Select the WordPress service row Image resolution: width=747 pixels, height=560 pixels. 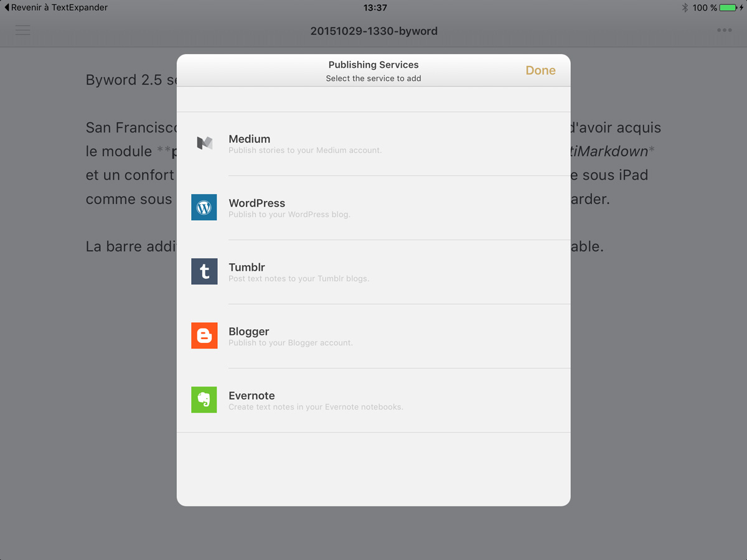pyautogui.click(x=374, y=208)
